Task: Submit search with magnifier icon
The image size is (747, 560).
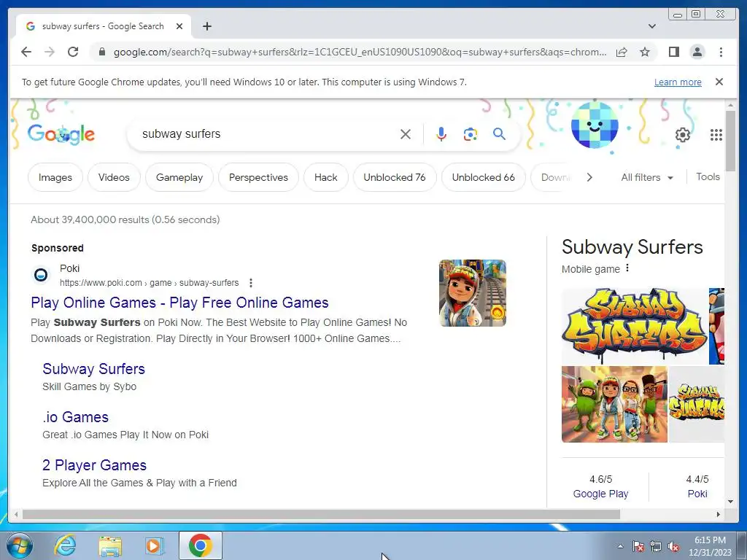Action: (x=499, y=134)
